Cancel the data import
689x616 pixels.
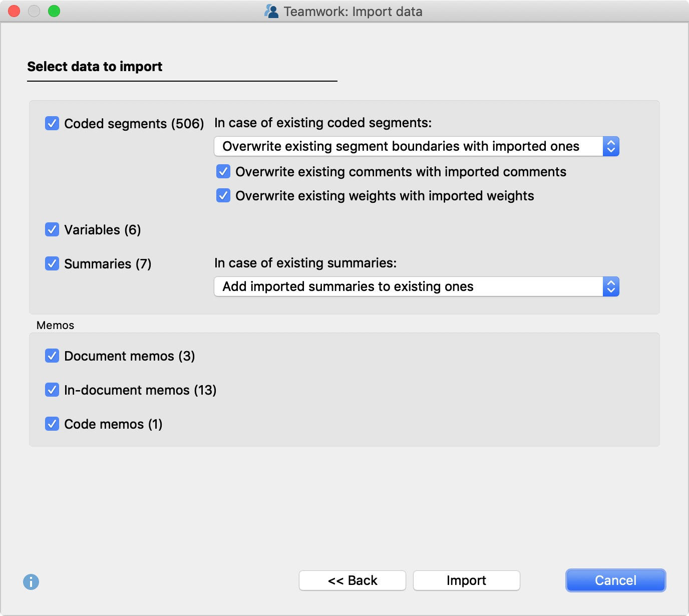click(x=615, y=580)
